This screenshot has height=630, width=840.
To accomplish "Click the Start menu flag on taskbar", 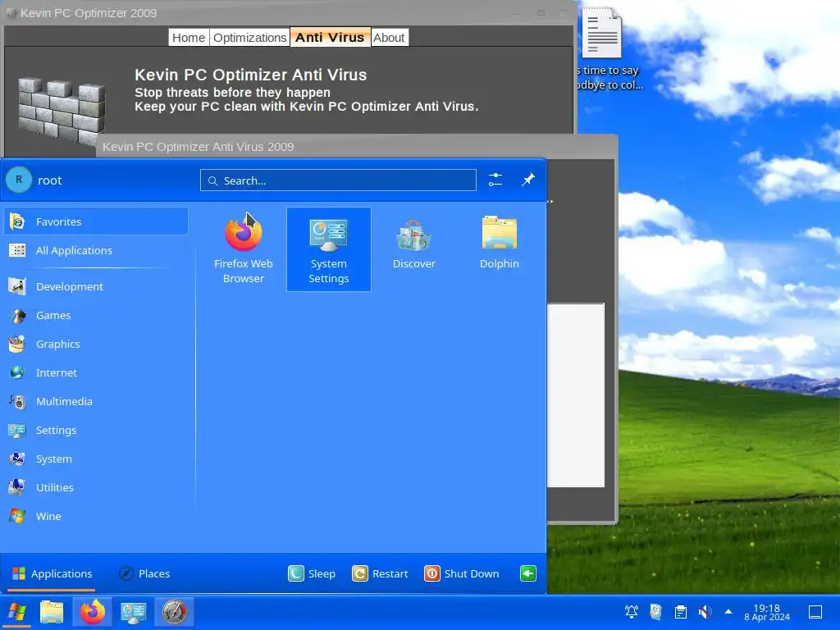I will pyautogui.click(x=17, y=612).
